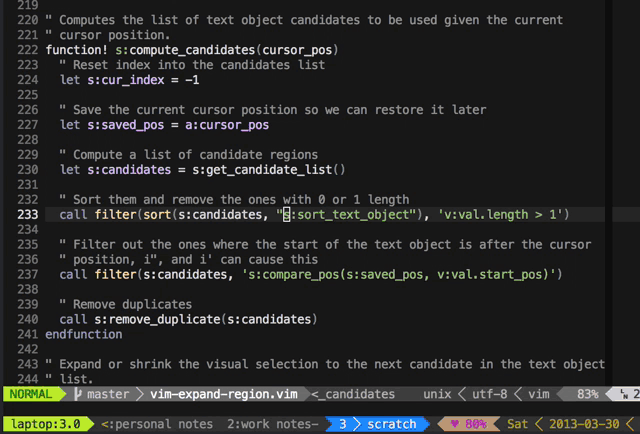Click the 83% file position indicator

tap(587, 394)
